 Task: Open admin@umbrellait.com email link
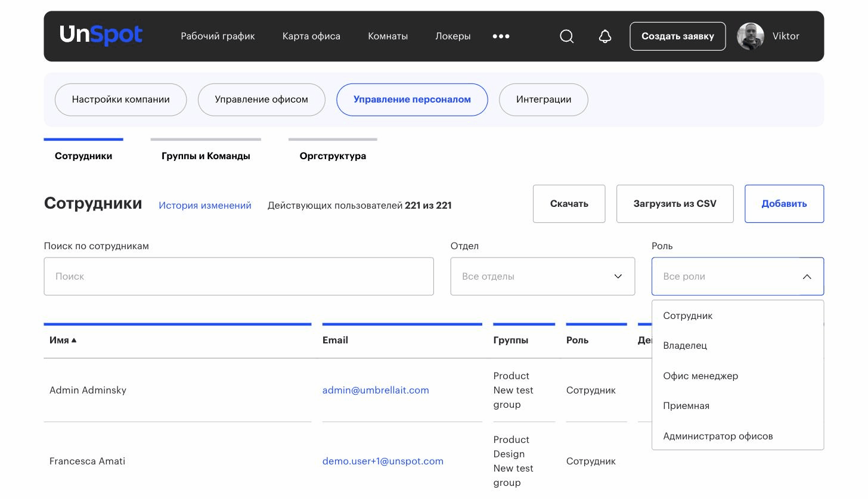376,390
